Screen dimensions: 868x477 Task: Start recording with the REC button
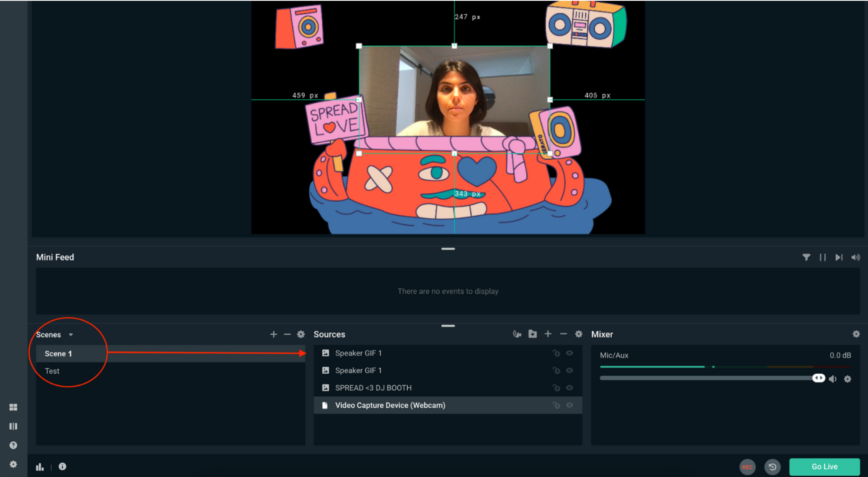click(747, 467)
